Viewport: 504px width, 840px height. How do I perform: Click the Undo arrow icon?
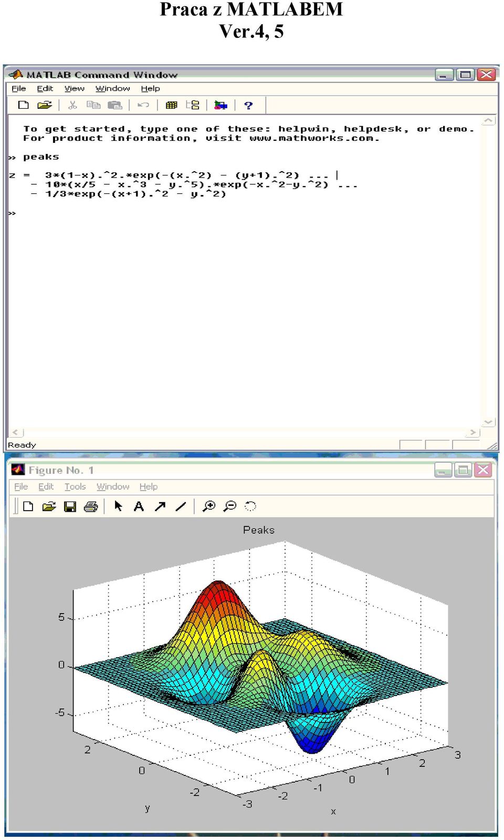(x=143, y=105)
